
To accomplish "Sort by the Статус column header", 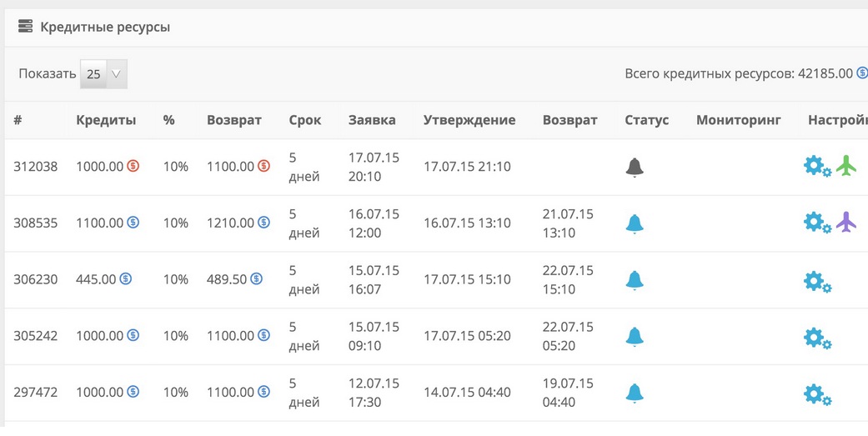I will [x=646, y=120].
